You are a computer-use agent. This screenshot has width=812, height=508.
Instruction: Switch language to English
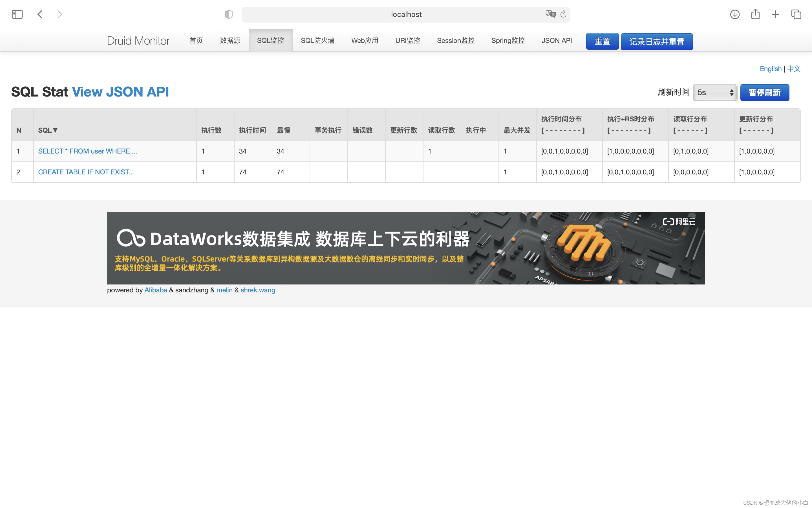770,69
